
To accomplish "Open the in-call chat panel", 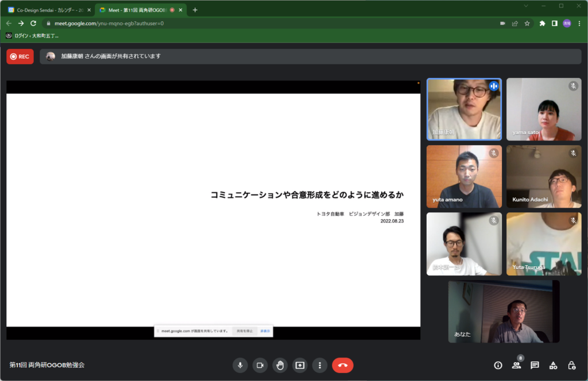I will [x=535, y=365].
